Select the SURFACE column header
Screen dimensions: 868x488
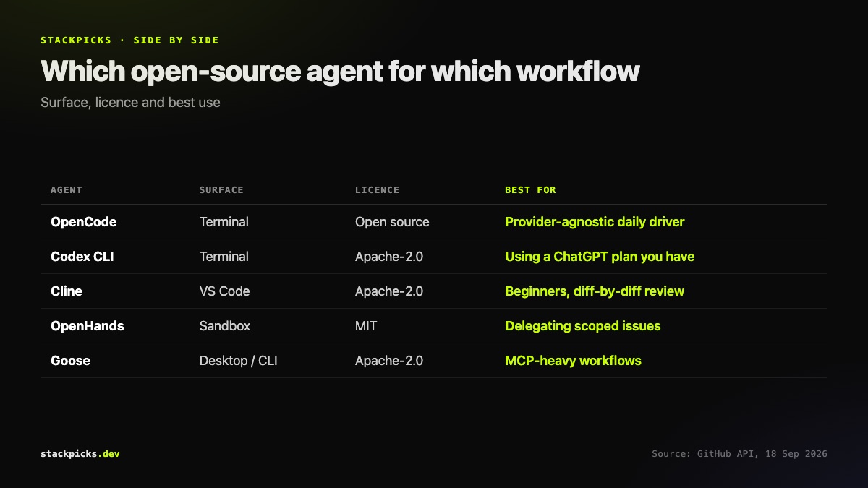[x=221, y=190]
